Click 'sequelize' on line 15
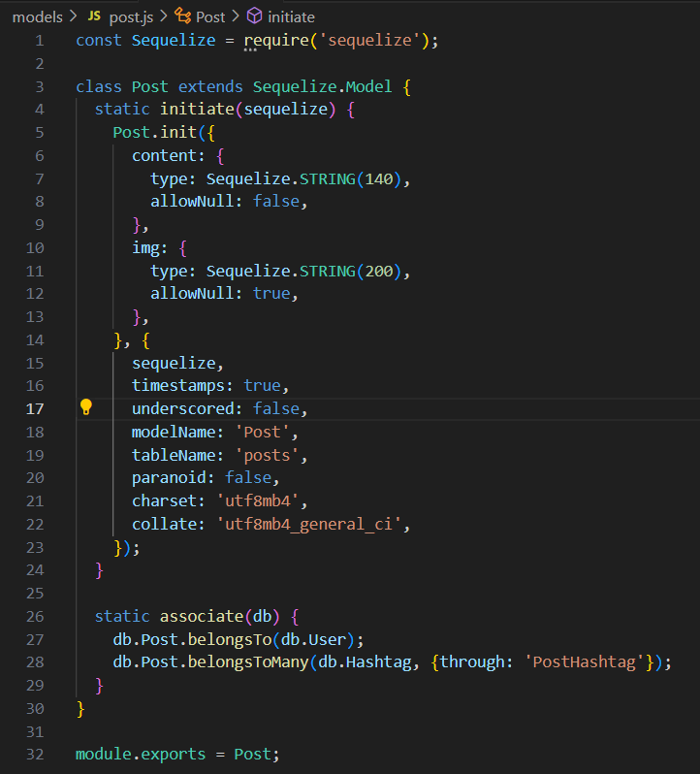700x774 pixels. [174, 364]
